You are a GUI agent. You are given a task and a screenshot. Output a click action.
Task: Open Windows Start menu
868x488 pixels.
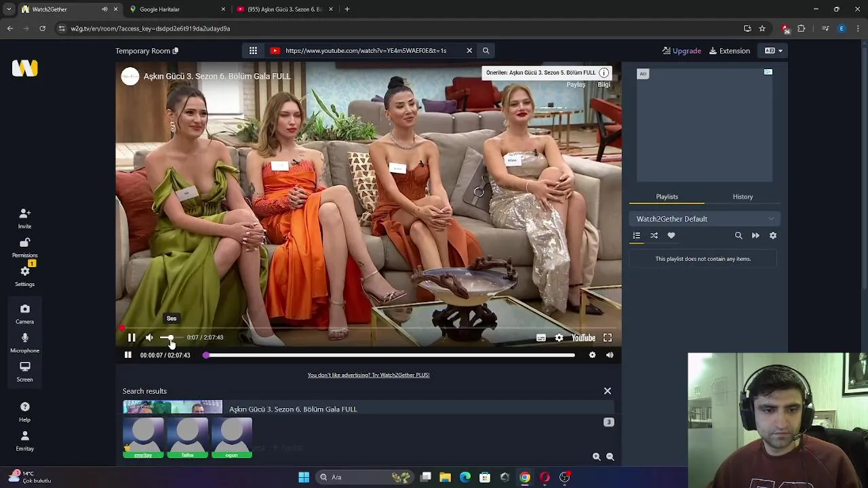304,477
